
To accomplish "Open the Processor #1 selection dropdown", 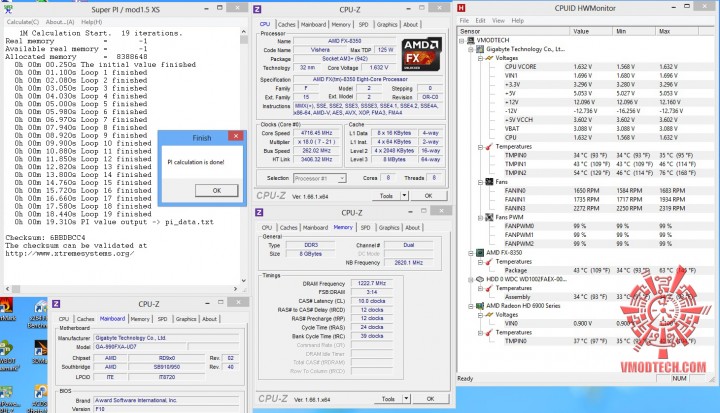I will (x=342, y=178).
